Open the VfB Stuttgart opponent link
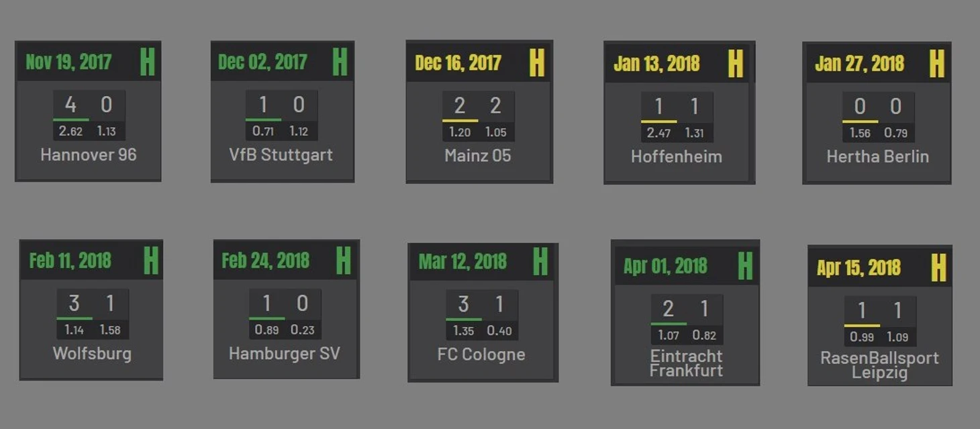The height and width of the screenshot is (429, 980). [281, 155]
